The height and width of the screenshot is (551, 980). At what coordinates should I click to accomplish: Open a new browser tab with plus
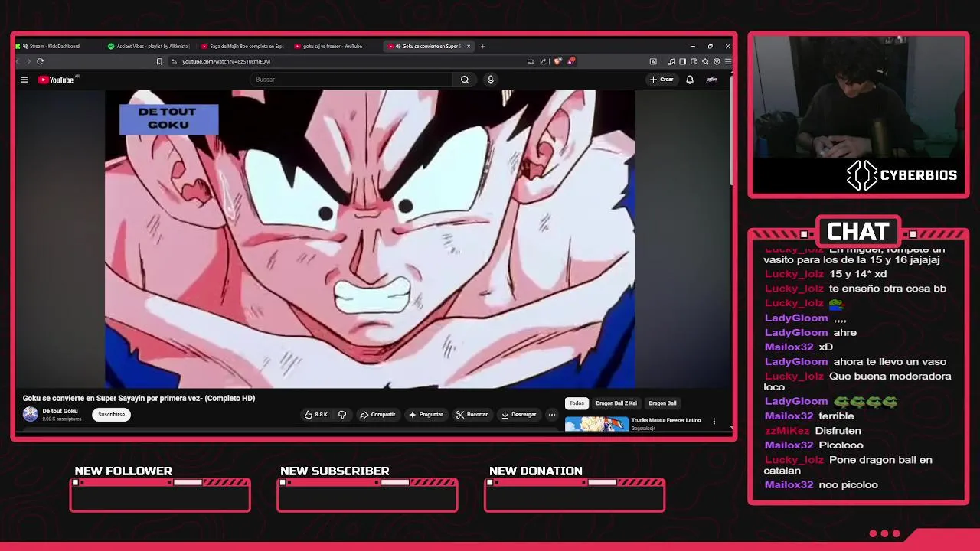point(482,46)
